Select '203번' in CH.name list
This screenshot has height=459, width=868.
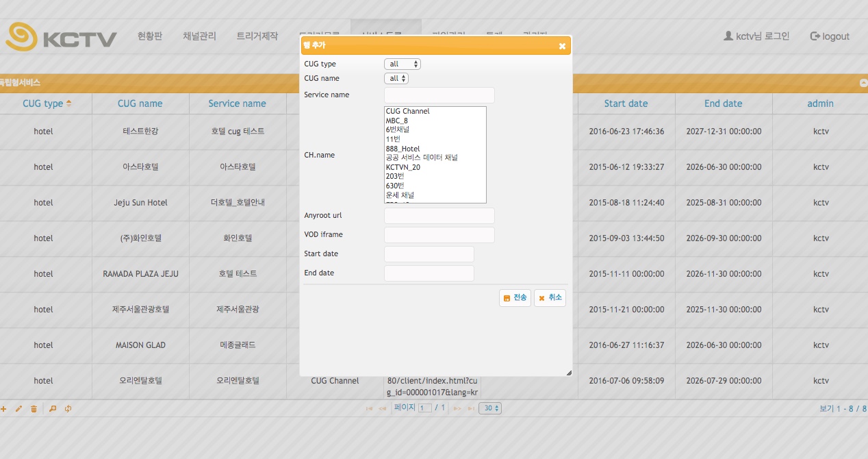435,176
